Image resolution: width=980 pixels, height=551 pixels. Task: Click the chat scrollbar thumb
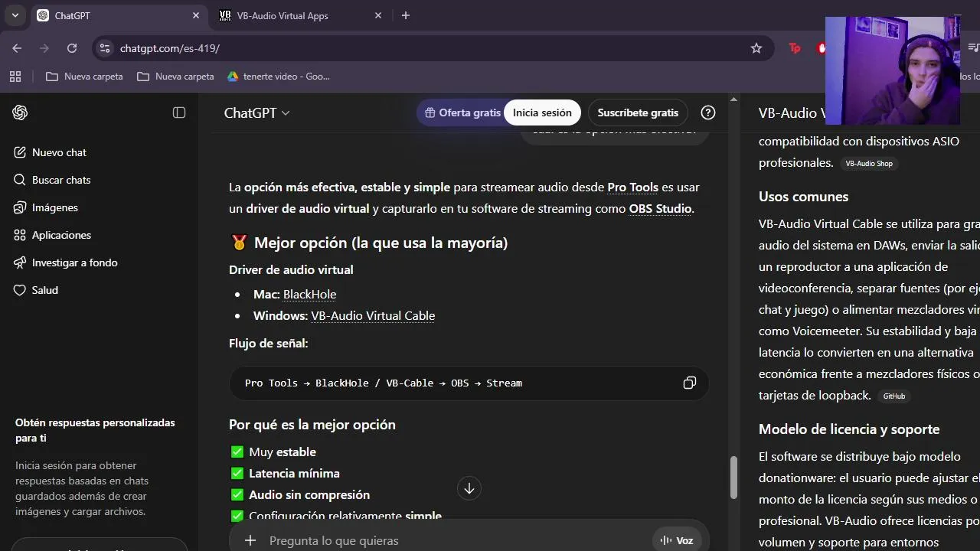733,478
